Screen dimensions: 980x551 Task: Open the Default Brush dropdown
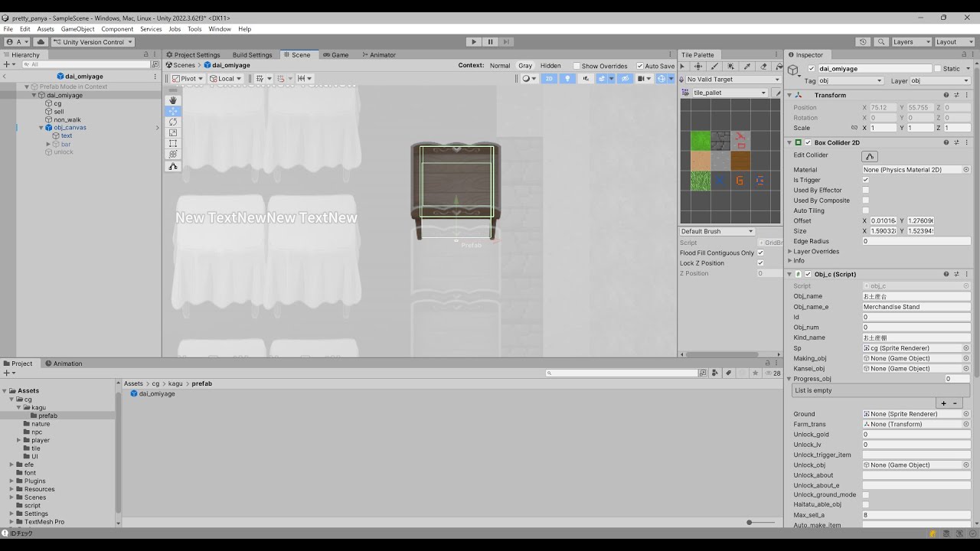pyautogui.click(x=717, y=231)
